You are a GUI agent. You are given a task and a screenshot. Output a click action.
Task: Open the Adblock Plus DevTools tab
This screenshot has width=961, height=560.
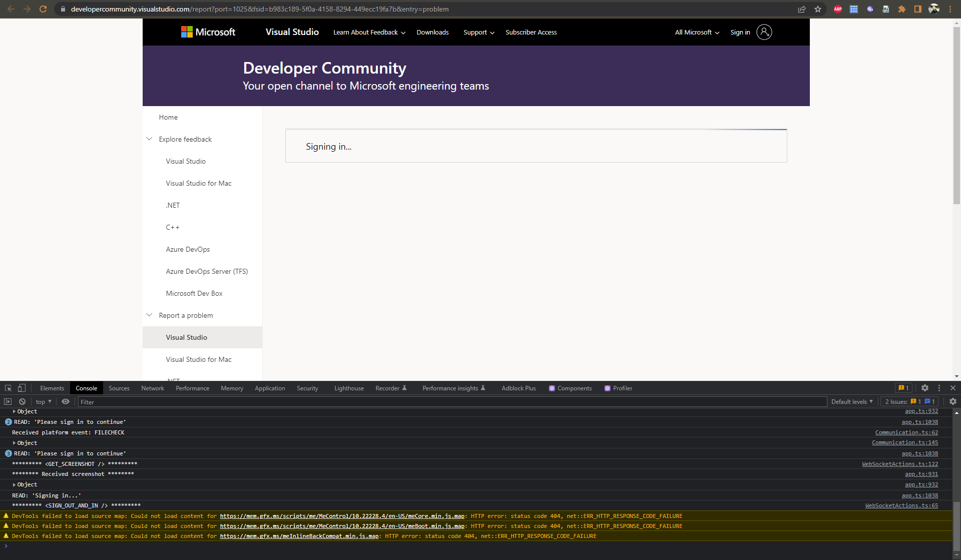point(519,388)
